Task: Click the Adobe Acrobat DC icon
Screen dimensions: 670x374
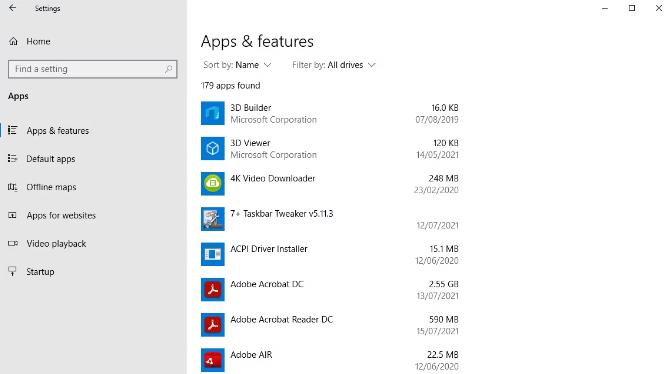Action: coord(213,289)
